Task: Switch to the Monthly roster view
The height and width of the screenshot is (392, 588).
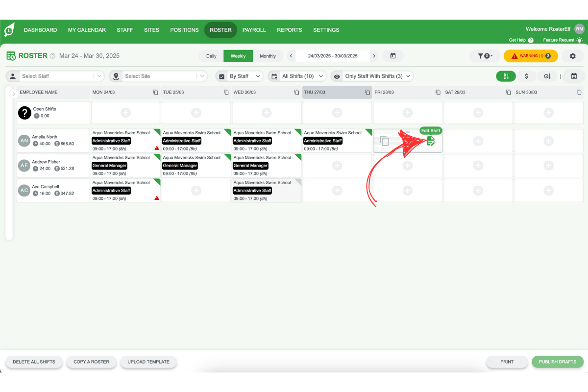Action: [269, 56]
